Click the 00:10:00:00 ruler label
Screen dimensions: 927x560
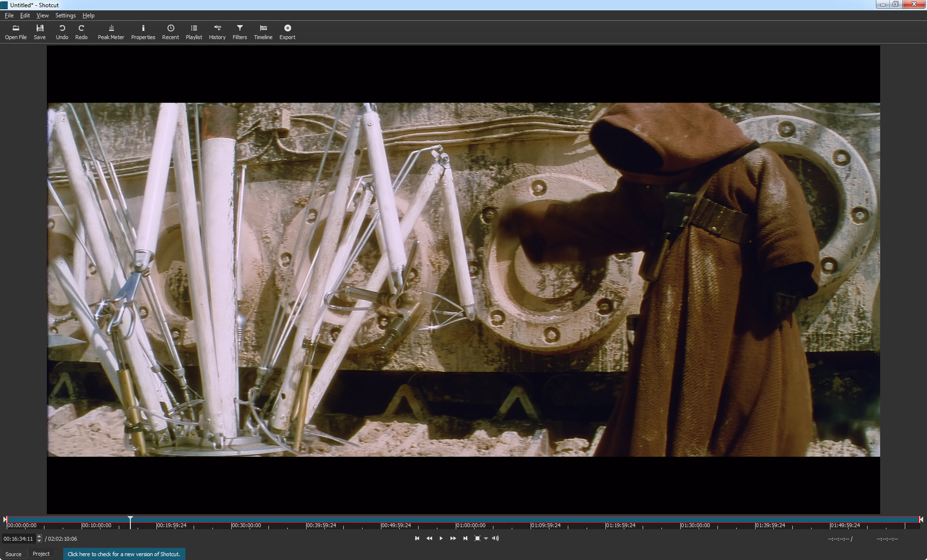click(97, 525)
